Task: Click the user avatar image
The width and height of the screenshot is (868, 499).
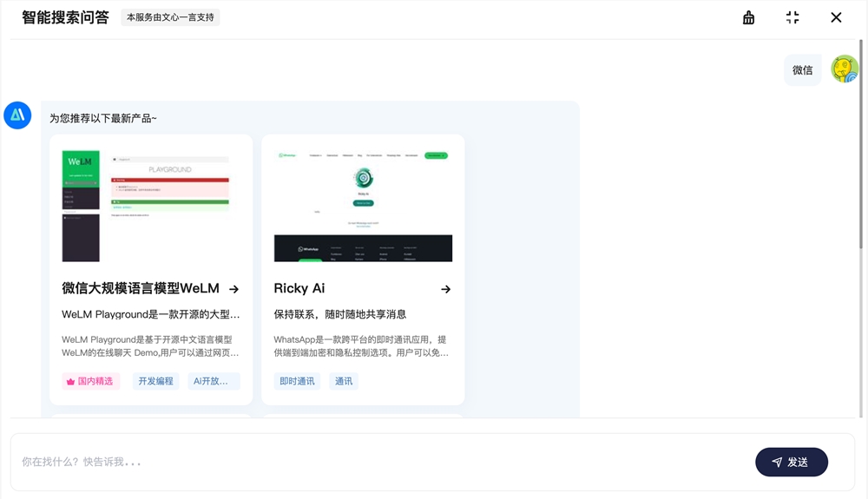Action: tap(845, 69)
